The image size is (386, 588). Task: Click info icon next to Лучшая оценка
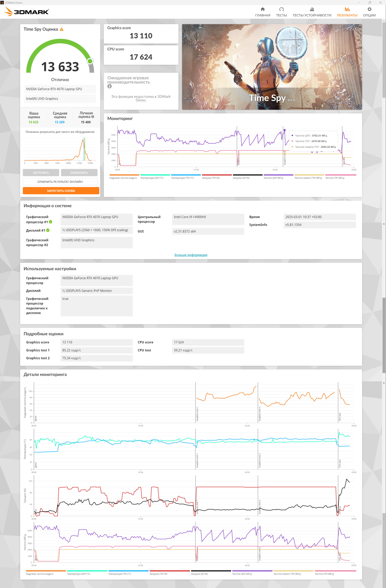tap(93, 117)
